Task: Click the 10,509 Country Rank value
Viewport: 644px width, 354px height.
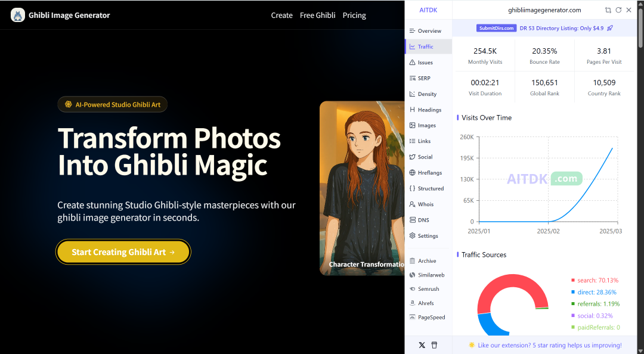Action: click(604, 83)
